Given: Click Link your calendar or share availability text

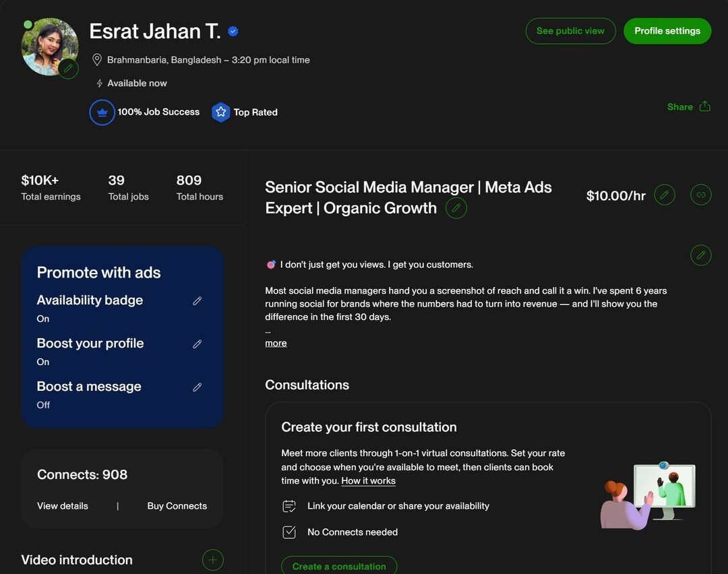Looking at the screenshot, I should coord(398,506).
